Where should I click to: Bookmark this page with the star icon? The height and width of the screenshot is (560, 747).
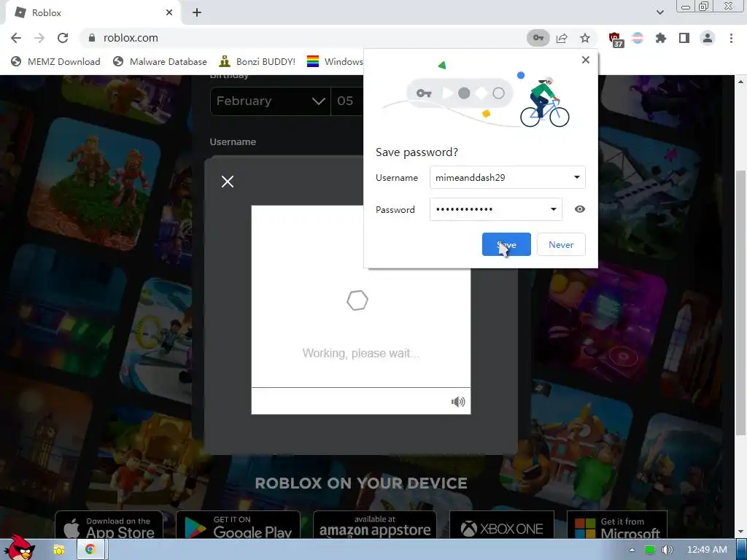point(585,38)
